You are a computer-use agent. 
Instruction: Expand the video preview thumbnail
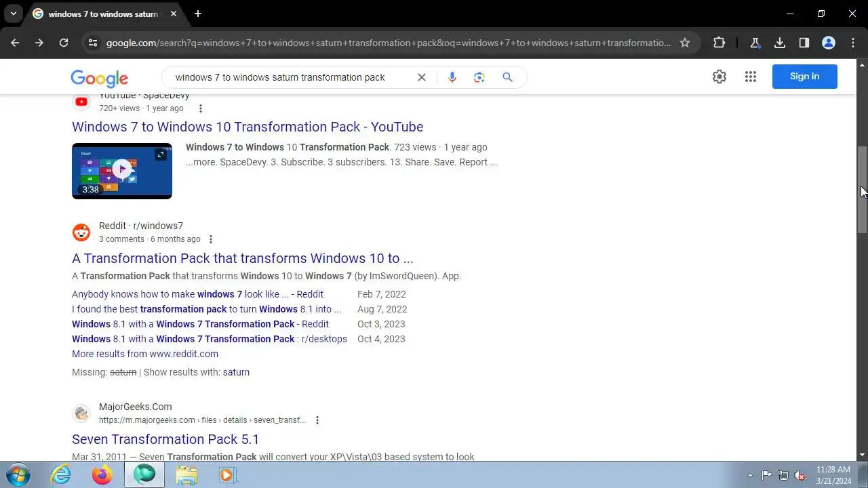161,155
